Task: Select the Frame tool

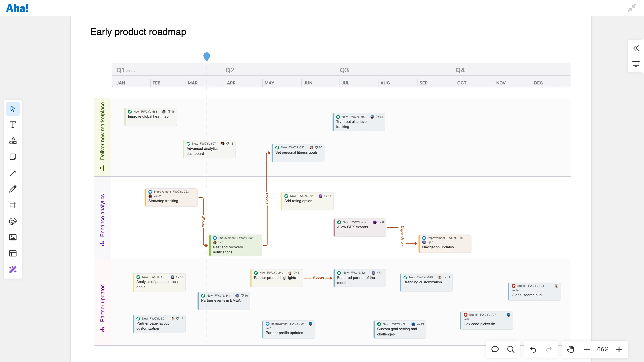Action: tap(13, 205)
